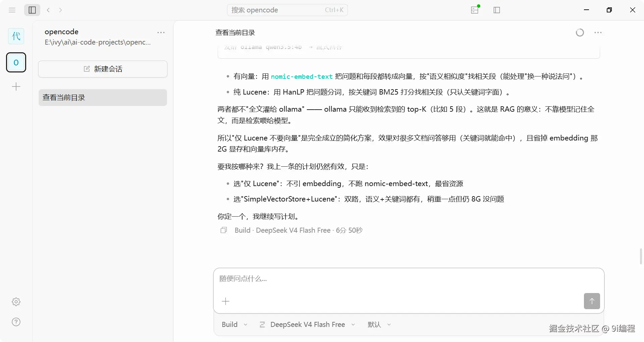Toggle the left sidebar panel icon

[32, 10]
